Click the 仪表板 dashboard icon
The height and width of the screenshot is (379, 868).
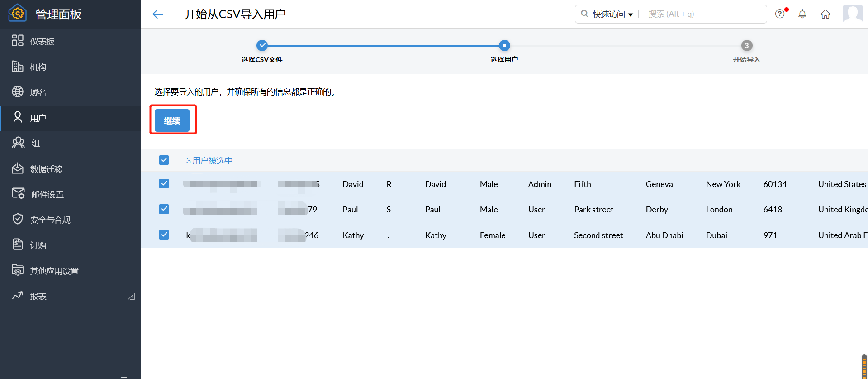18,41
